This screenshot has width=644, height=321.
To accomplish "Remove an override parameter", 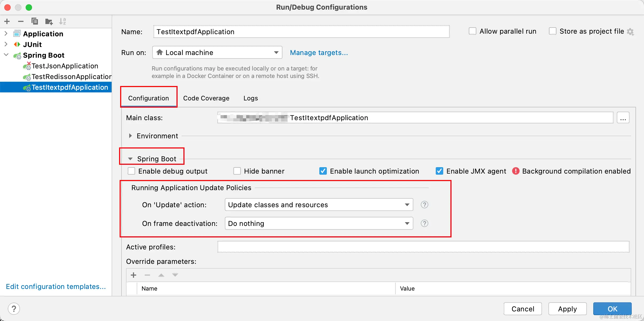I will (x=147, y=275).
